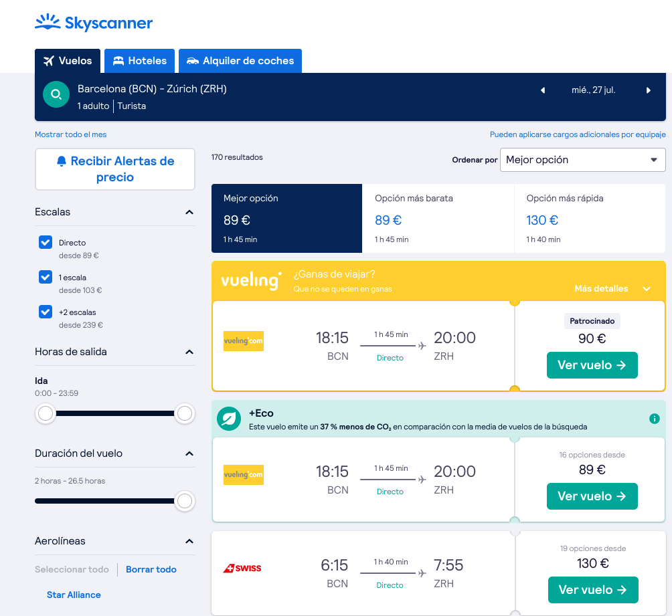
Task: Click the Vueling logo in yellow banner
Action: tap(251, 281)
